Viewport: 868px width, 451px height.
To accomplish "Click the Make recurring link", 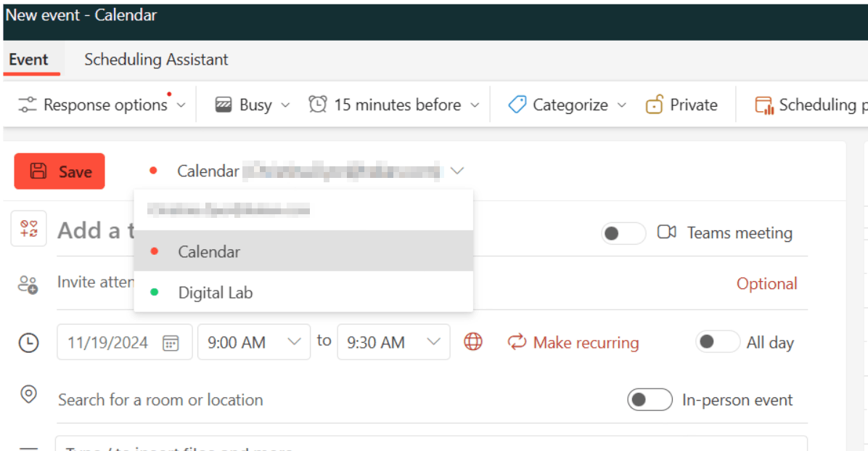I will click(x=573, y=341).
